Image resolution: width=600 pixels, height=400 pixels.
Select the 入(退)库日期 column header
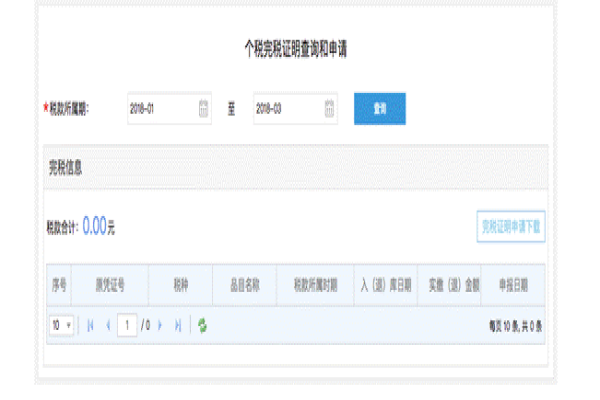click(x=386, y=285)
